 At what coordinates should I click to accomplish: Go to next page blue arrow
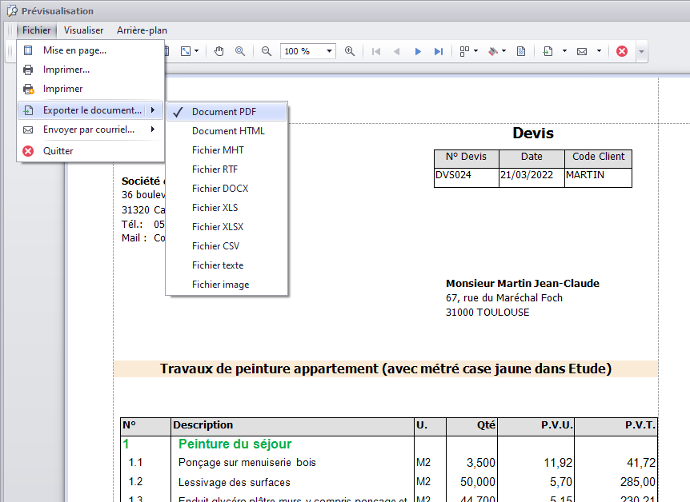(x=418, y=51)
